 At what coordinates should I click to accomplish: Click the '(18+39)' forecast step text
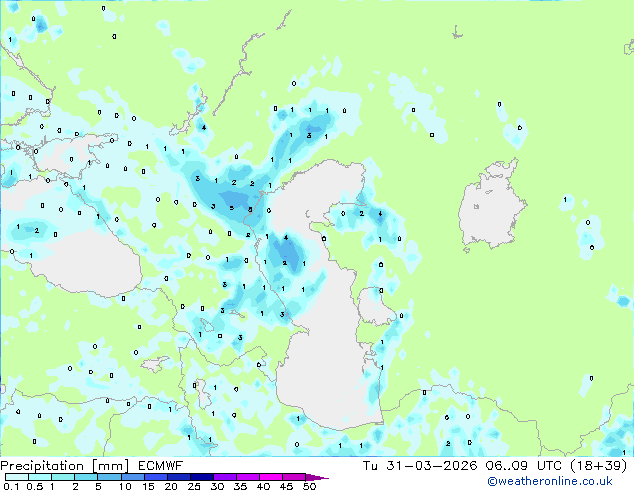[x=598, y=466]
